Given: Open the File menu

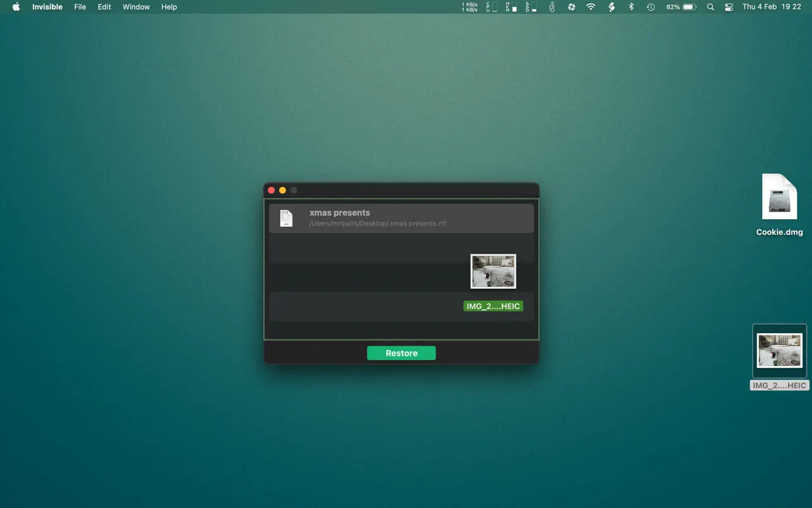Looking at the screenshot, I should tap(80, 7).
